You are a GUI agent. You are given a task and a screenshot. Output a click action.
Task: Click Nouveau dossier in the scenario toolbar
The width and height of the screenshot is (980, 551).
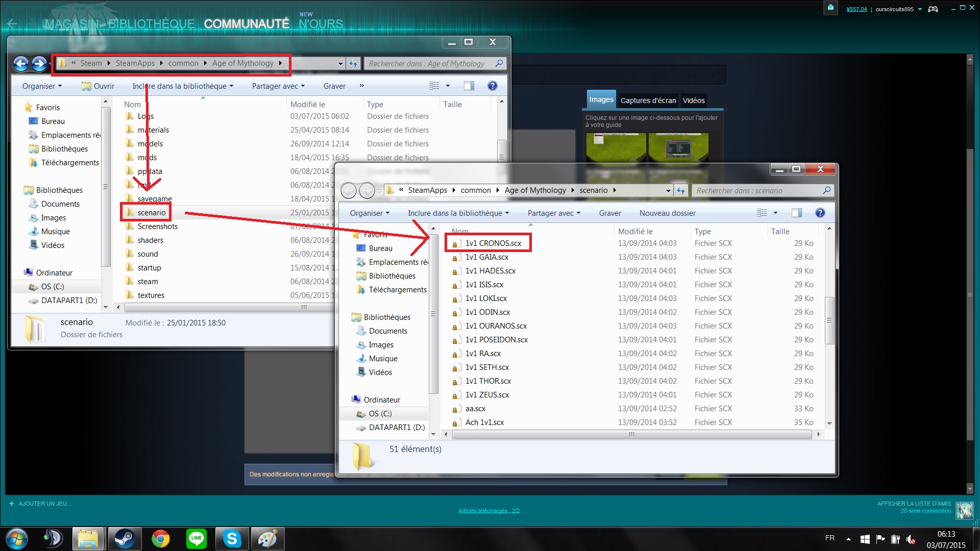[x=667, y=213]
